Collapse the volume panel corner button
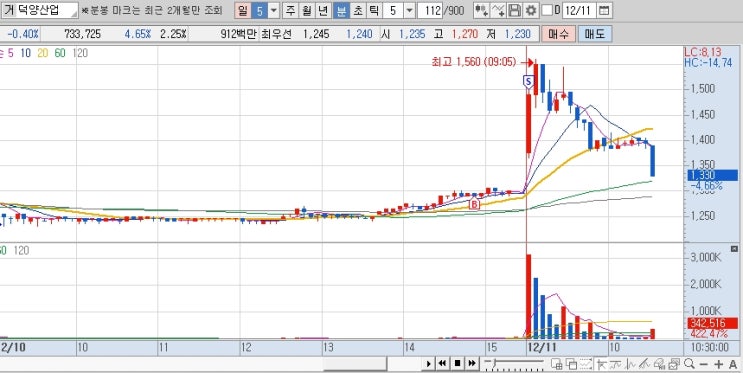The width and height of the screenshot is (743, 373). (734, 249)
